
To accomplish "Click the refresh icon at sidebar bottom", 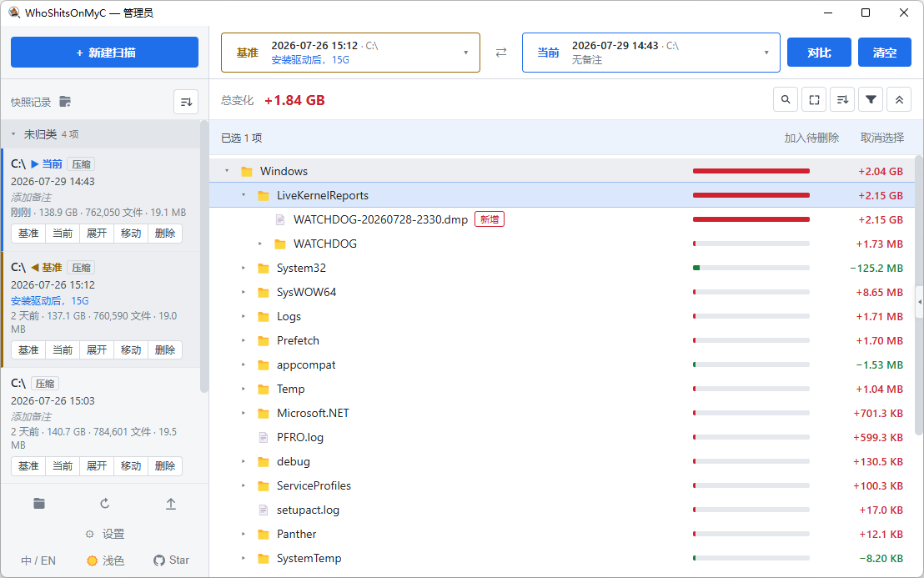I will [105, 503].
